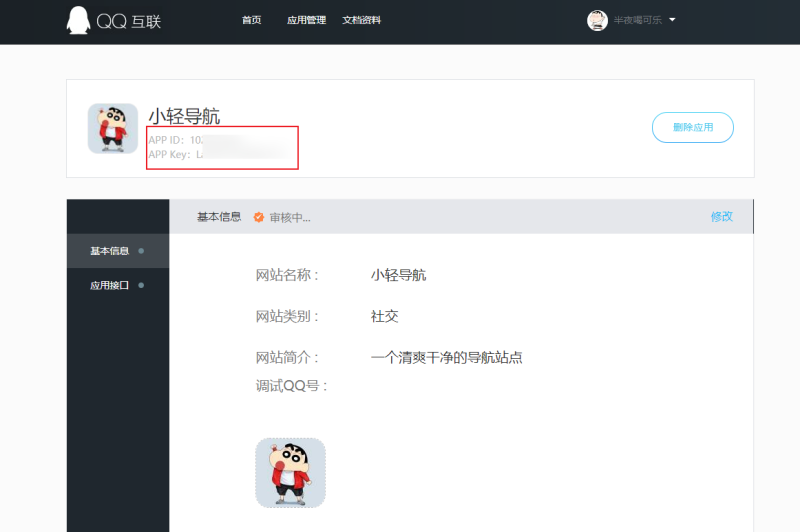The image size is (800, 532).
Task: Select the 基本信息 sidebar tab
Action: coord(110,251)
